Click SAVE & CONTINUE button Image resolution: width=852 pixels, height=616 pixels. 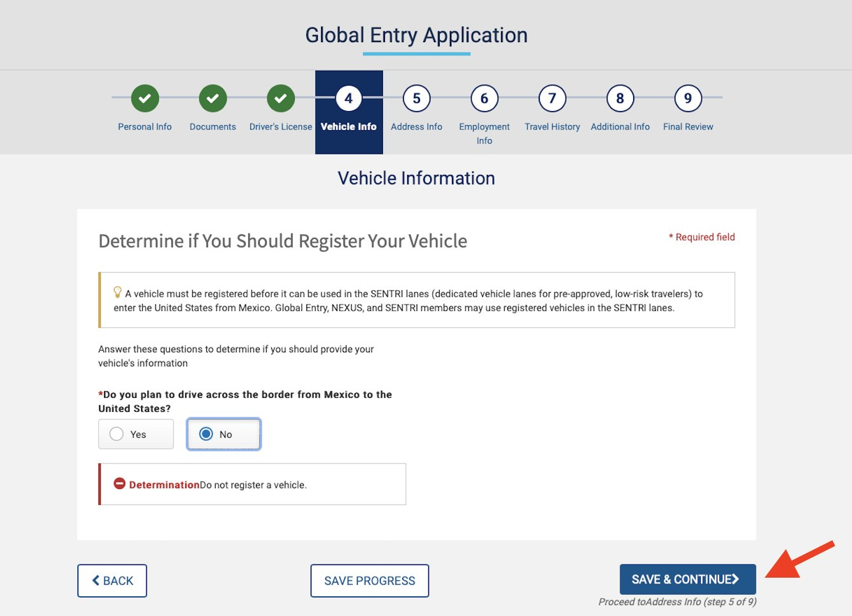click(x=688, y=580)
